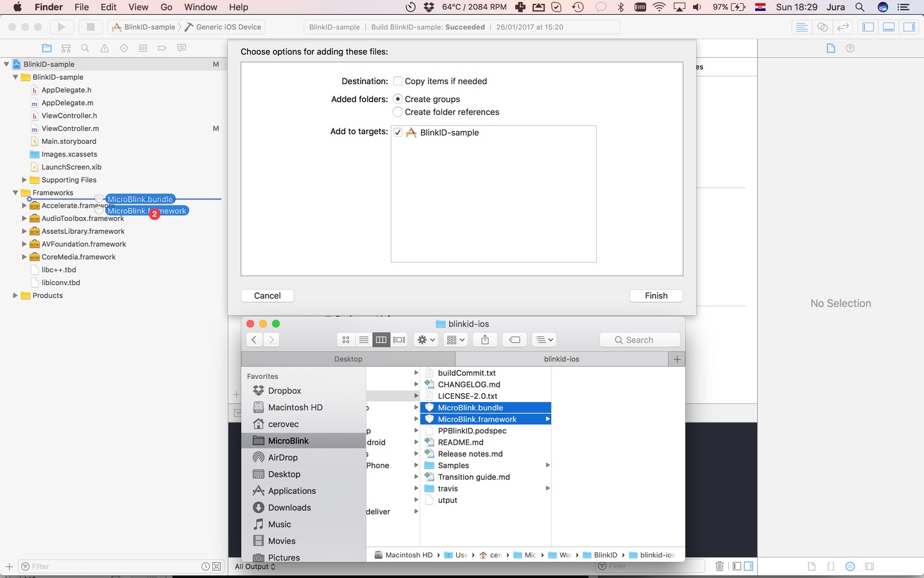Open the Report navigator icon
Viewport: 924px width, 578px height.
[182, 48]
